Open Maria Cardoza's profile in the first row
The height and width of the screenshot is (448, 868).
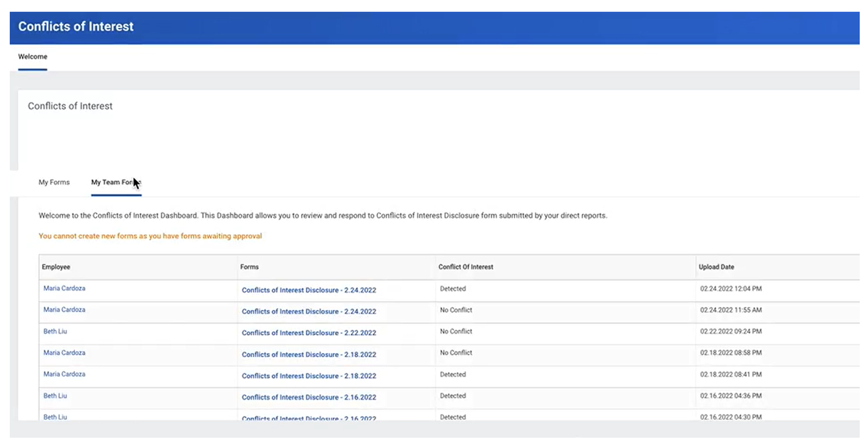click(x=64, y=288)
